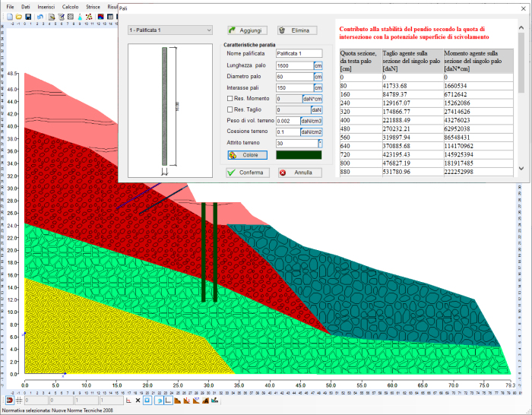
Task: Open the cm unit selector for Lunghezza palo
Action: click(x=318, y=65)
